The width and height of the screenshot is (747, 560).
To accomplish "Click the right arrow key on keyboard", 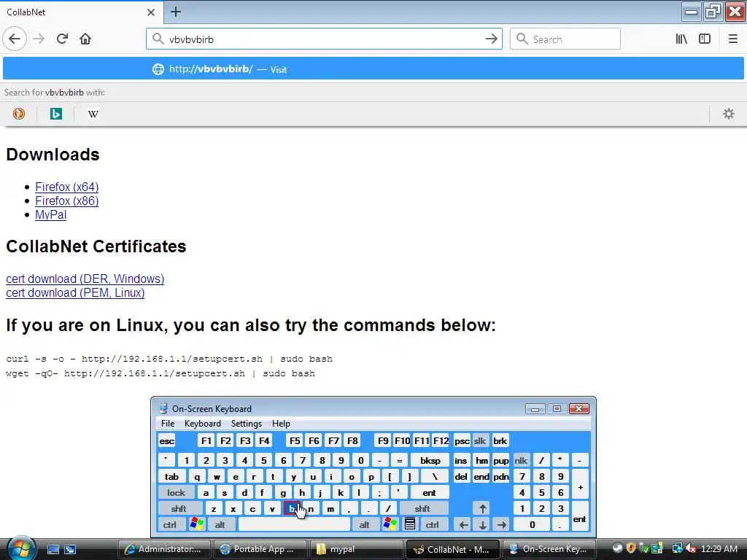I will pyautogui.click(x=502, y=525).
